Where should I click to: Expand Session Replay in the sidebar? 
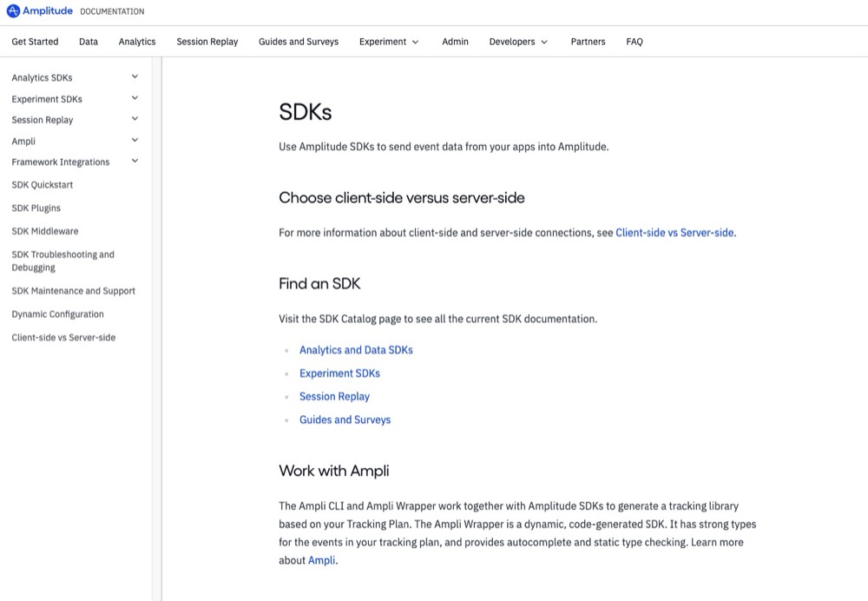tap(135, 119)
